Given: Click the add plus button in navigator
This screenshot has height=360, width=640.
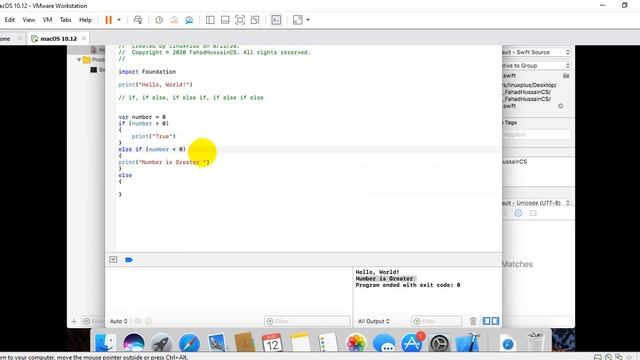Looking at the screenshot, I should coord(74,322).
